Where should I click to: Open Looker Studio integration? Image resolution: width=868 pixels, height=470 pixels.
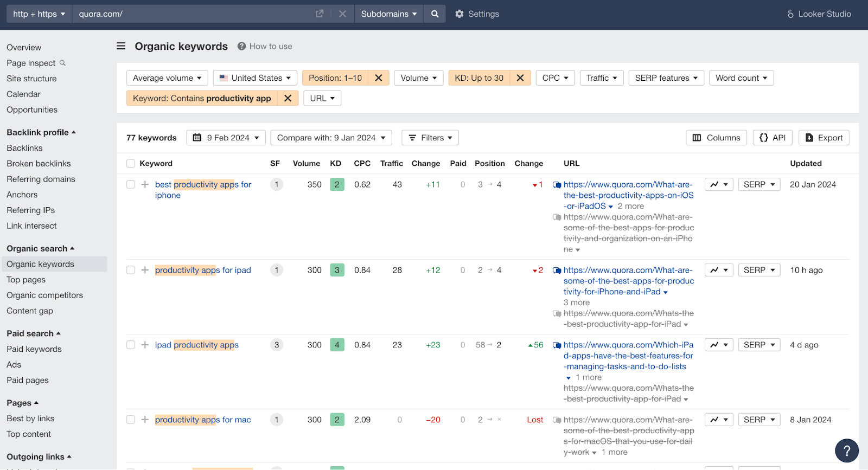tap(819, 14)
